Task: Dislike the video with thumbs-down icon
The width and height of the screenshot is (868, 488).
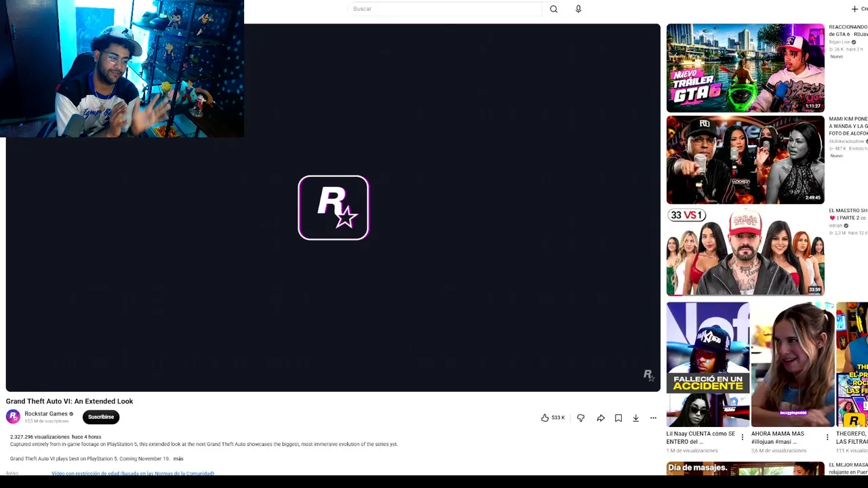Action: click(580, 418)
